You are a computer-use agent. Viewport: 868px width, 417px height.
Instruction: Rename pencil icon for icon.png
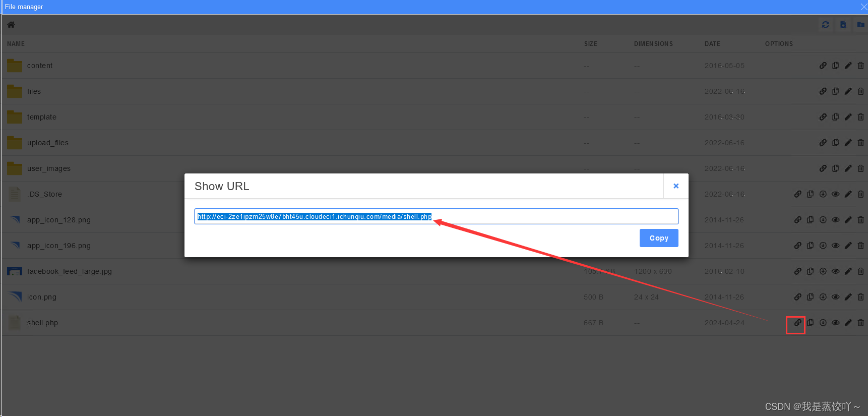click(x=848, y=297)
